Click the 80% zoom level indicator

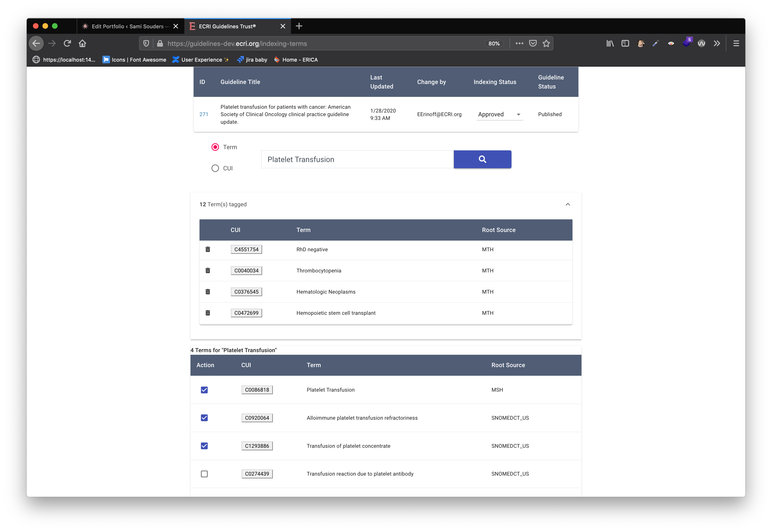tap(494, 44)
